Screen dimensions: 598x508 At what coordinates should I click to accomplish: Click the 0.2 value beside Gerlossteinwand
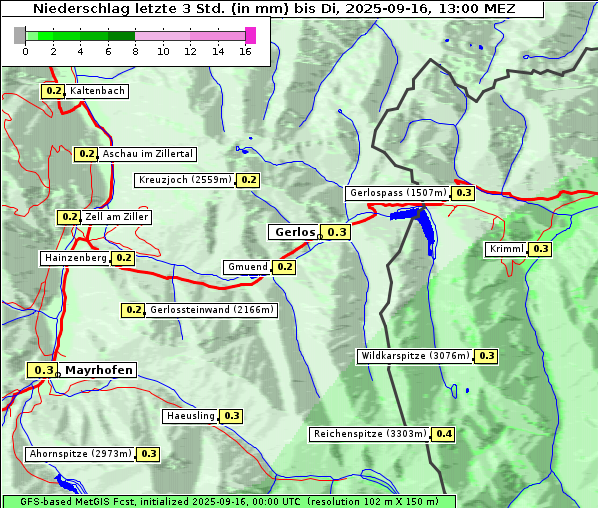(133, 310)
